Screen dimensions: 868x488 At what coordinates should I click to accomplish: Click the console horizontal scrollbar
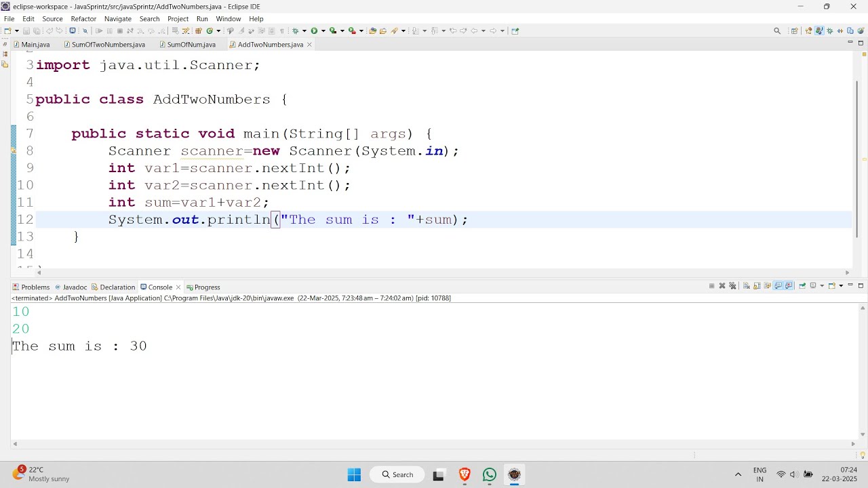coord(434,444)
